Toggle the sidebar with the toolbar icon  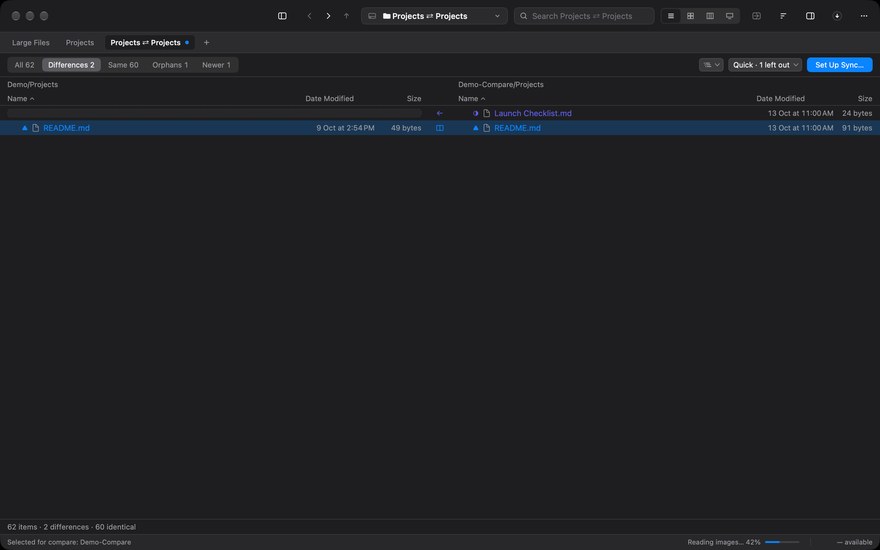coord(282,16)
